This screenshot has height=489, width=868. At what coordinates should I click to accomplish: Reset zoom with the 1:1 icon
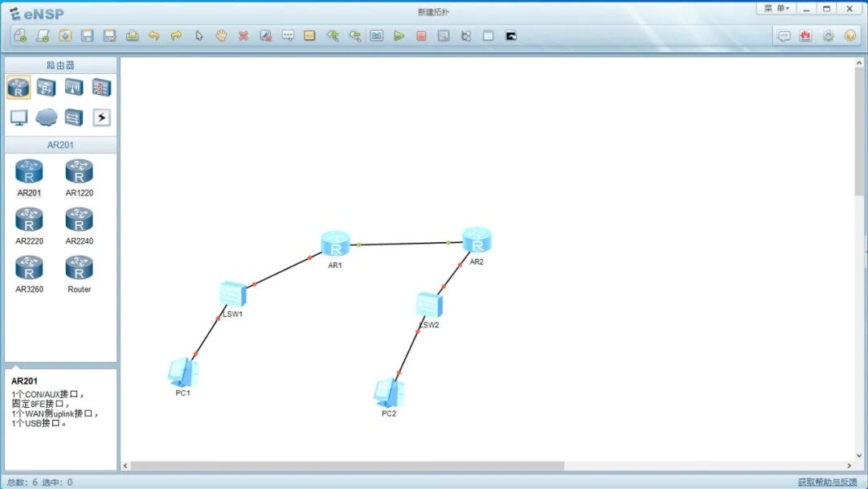(377, 36)
